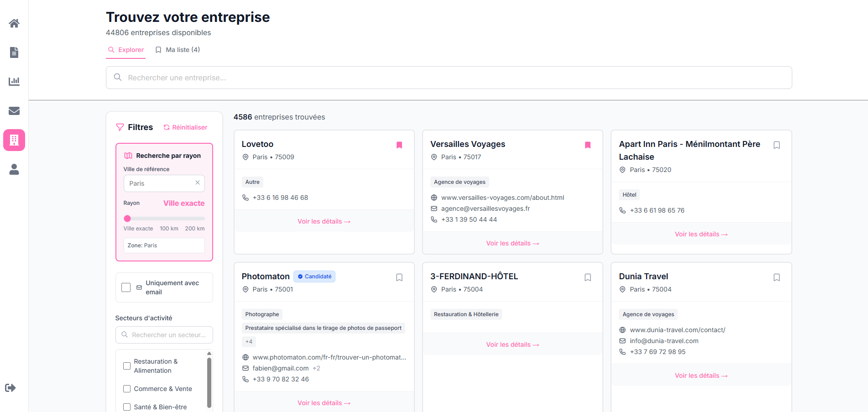The height and width of the screenshot is (412, 868).
Task: Check the Restauration & Alimentation sector
Action: point(127,366)
